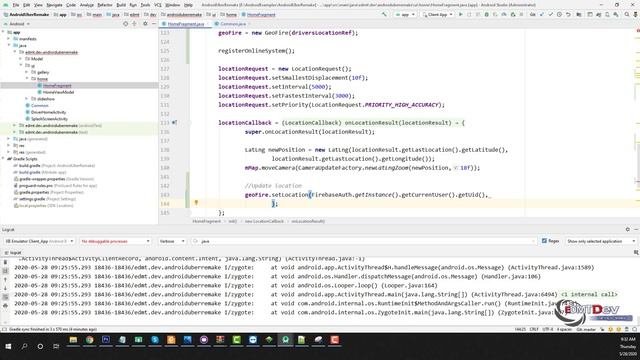Open Chrome from the taskbar
The image size is (640, 360).
[x=89, y=340]
